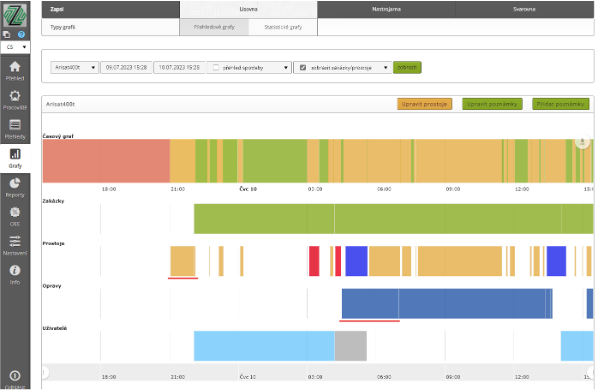Switch to the Svarovna tab
The width and height of the screenshot is (606, 390).
pyautogui.click(x=524, y=9)
